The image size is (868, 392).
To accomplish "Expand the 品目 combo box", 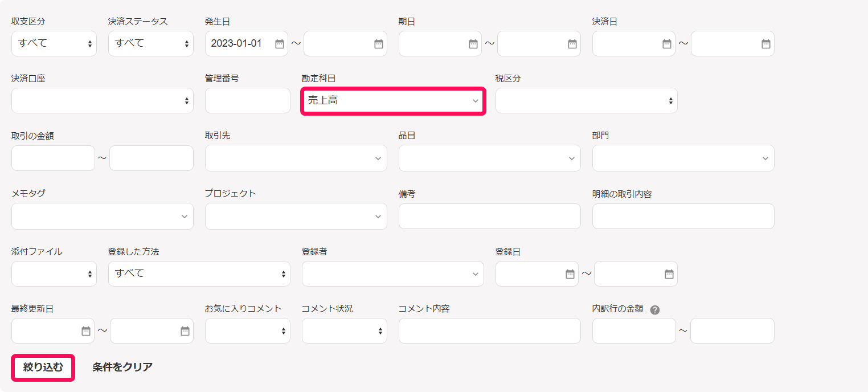I will 490,158.
